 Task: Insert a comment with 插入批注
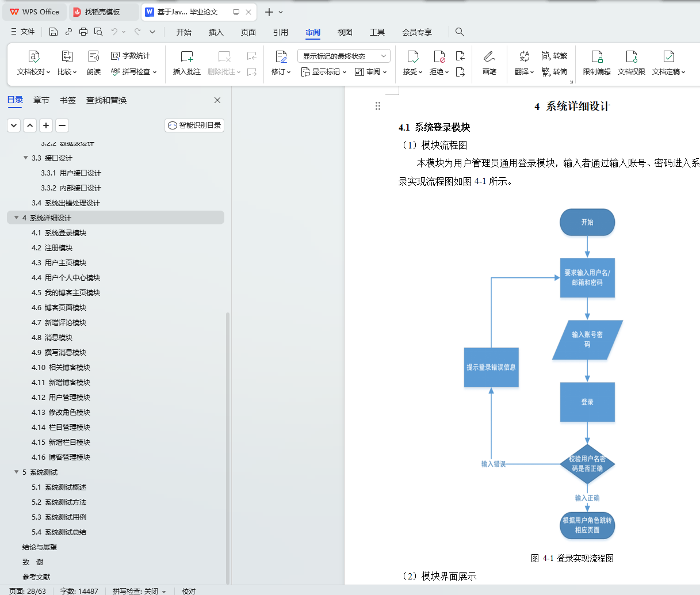coord(187,63)
